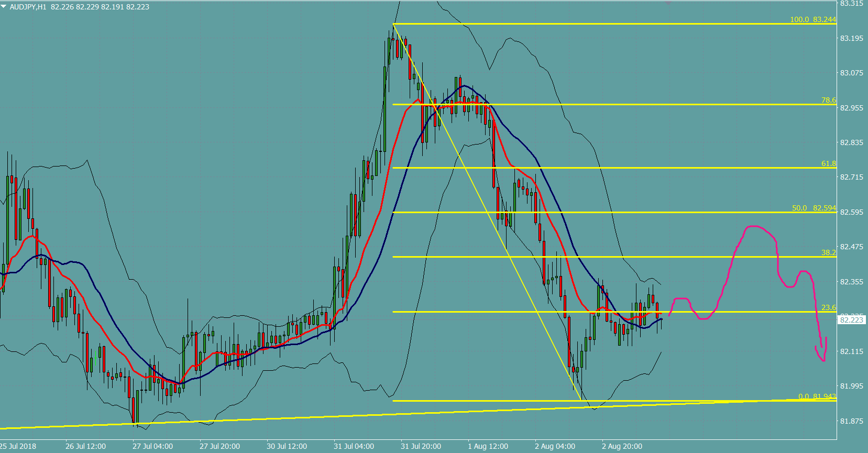
Task: Click the 61.8 Fibonacci retracement label
Action: tap(828, 163)
